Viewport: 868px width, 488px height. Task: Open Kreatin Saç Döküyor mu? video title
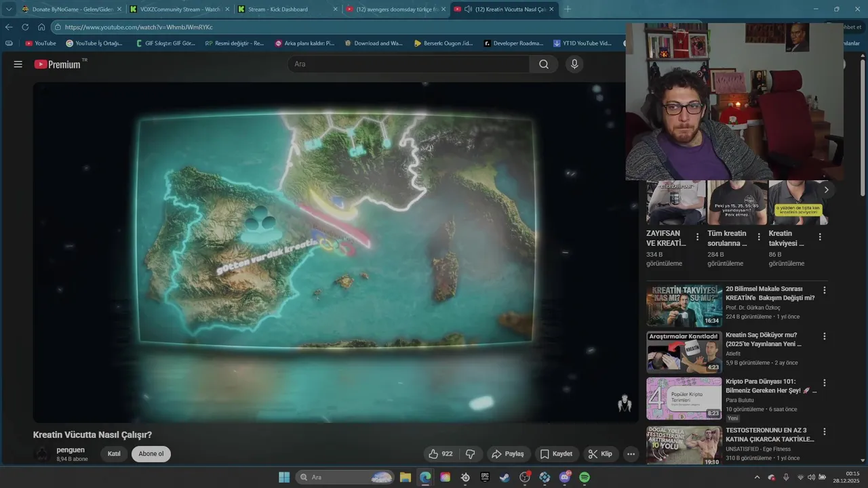764,339
